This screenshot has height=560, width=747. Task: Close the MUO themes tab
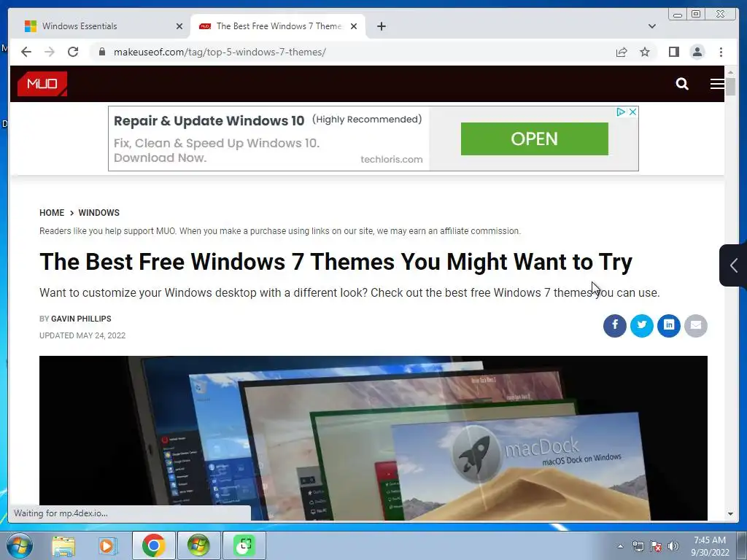(354, 26)
